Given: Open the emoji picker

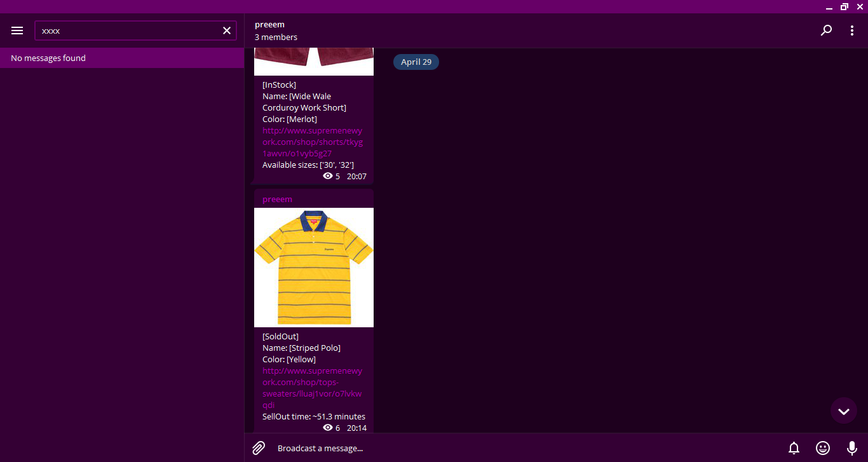Looking at the screenshot, I should click(823, 448).
